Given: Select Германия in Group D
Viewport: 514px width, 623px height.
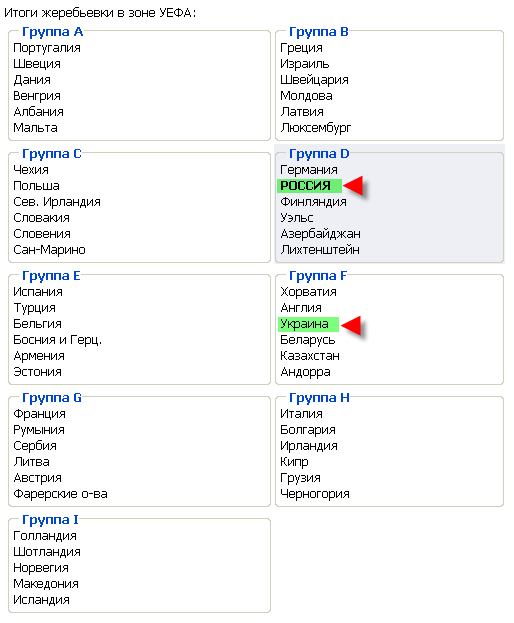Looking at the screenshot, I should [309, 170].
